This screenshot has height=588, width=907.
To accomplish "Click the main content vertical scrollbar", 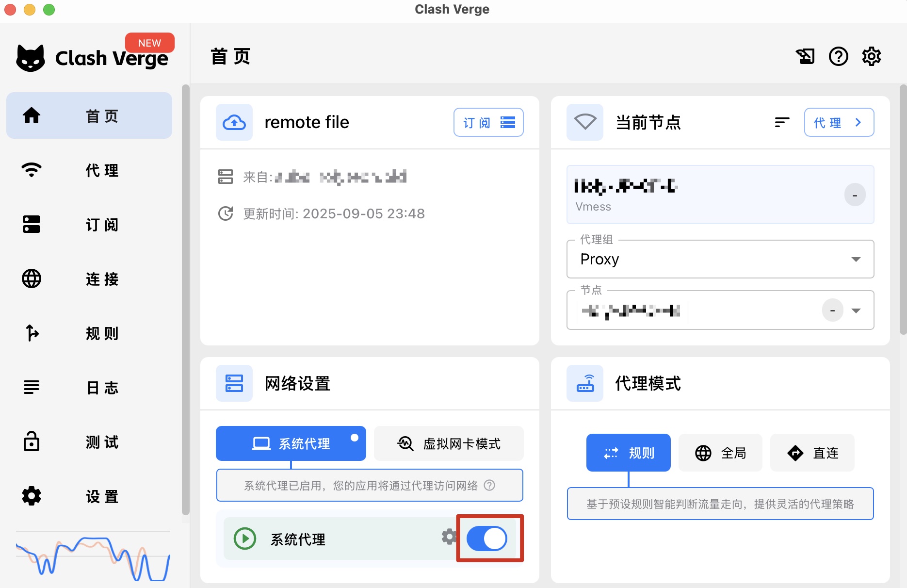I will 903,210.
